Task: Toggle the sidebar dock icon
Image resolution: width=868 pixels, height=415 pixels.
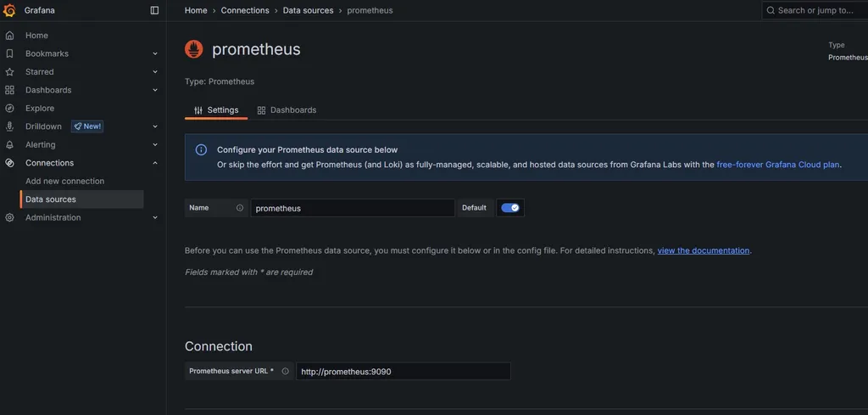Action: pyautogui.click(x=154, y=10)
